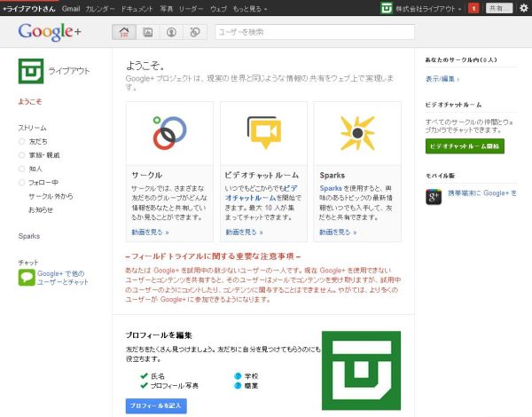Viewport: 532px width, 417px height.
Task: Click the ライフアウト name in sidebar
Action: [x=69, y=71]
